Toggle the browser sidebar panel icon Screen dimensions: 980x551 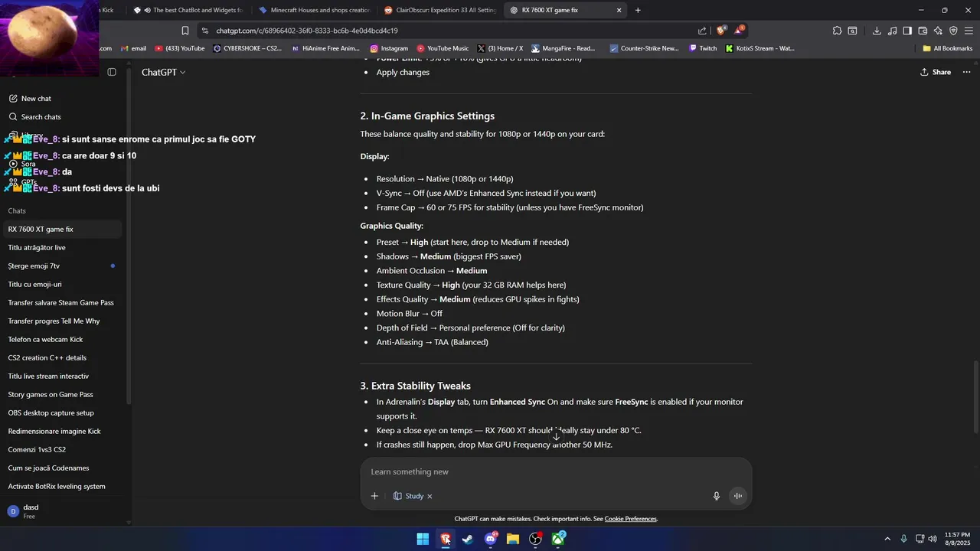click(x=907, y=31)
